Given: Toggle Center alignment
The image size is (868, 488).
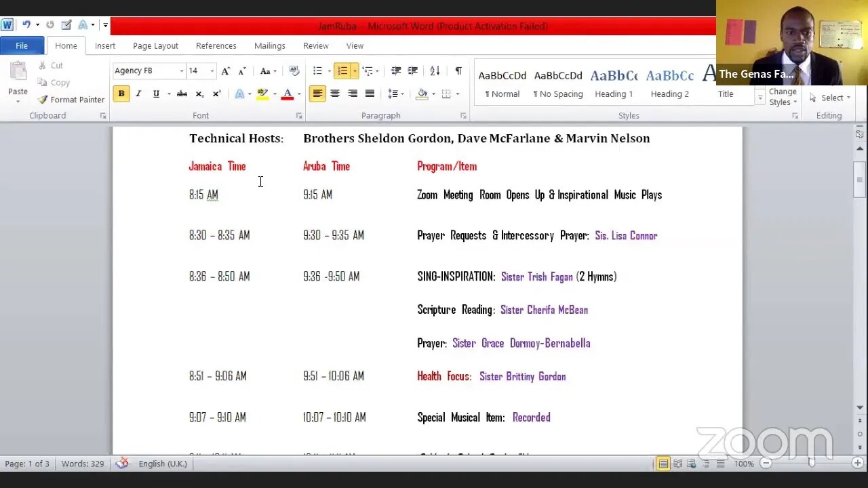Looking at the screenshot, I should pyautogui.click(x=335, y=94).
